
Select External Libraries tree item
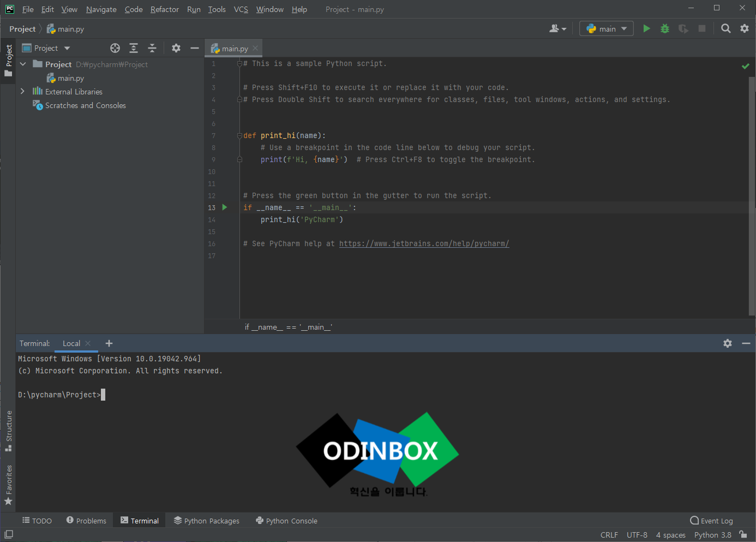pos(68,92)
